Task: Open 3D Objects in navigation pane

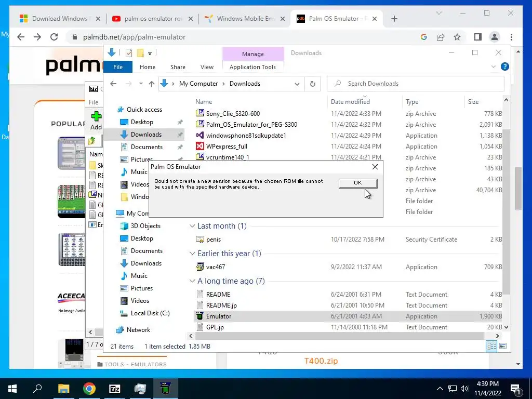Action: pos(145,225)
